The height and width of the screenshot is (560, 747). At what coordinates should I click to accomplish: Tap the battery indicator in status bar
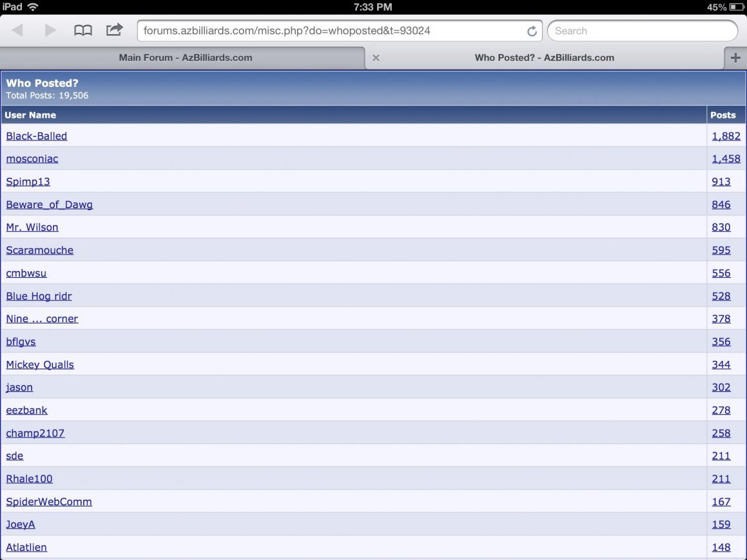(x=736, y=7)
